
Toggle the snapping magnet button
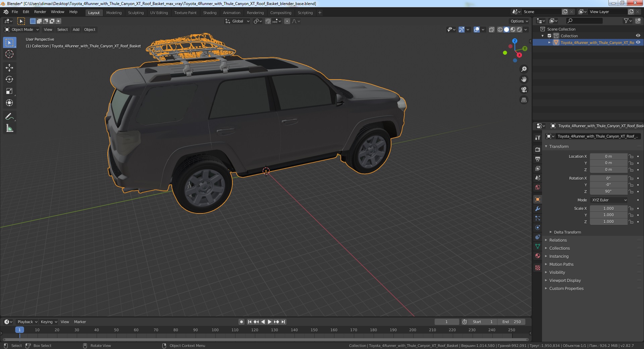pos(268,21)
